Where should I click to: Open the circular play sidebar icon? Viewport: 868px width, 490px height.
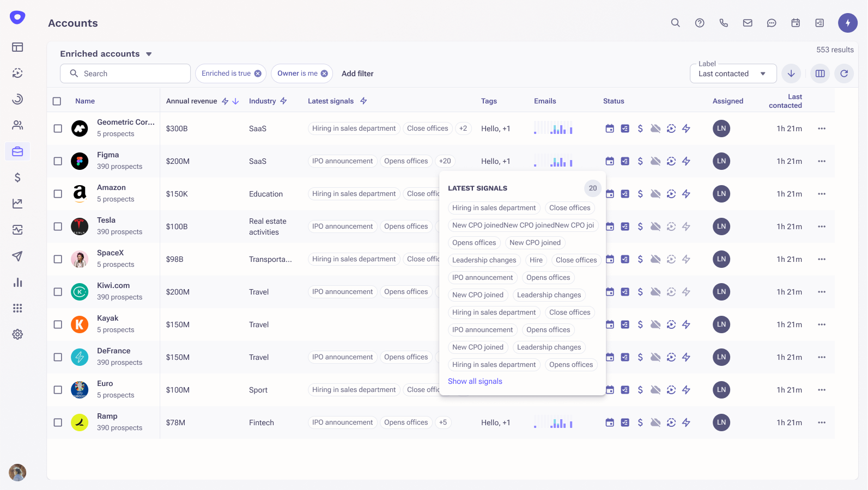coord(17,73)
